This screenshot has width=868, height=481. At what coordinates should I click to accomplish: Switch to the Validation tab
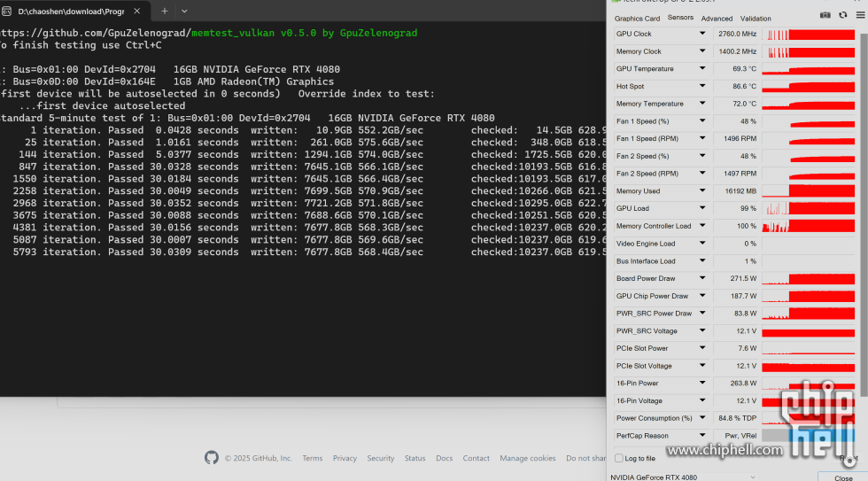click(x=756, y=19)
